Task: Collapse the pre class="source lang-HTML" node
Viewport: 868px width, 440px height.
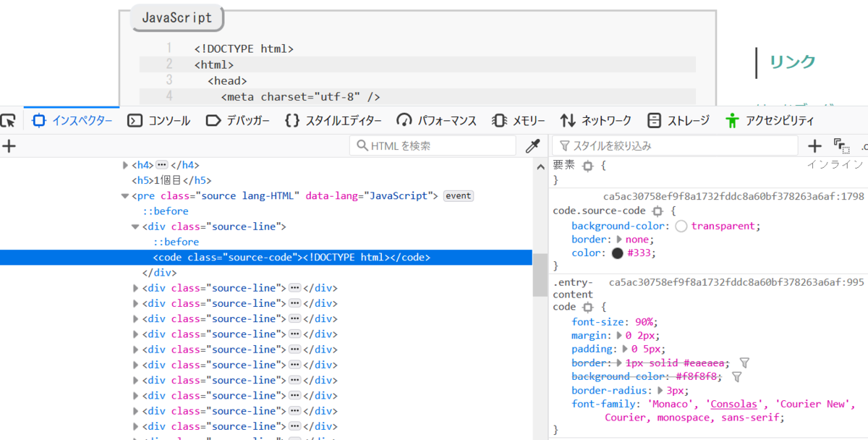Action: pyautogui.click(x=125, y=196)
